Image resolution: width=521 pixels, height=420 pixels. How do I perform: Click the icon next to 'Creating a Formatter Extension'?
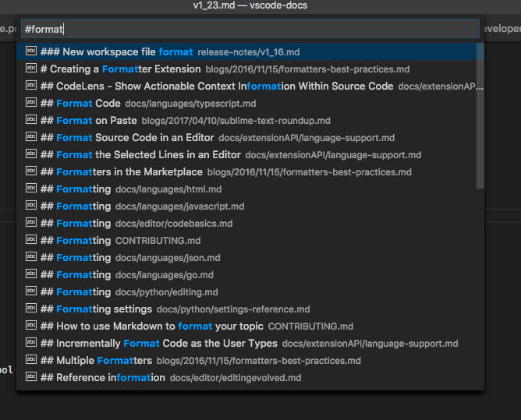coord(31,69)
